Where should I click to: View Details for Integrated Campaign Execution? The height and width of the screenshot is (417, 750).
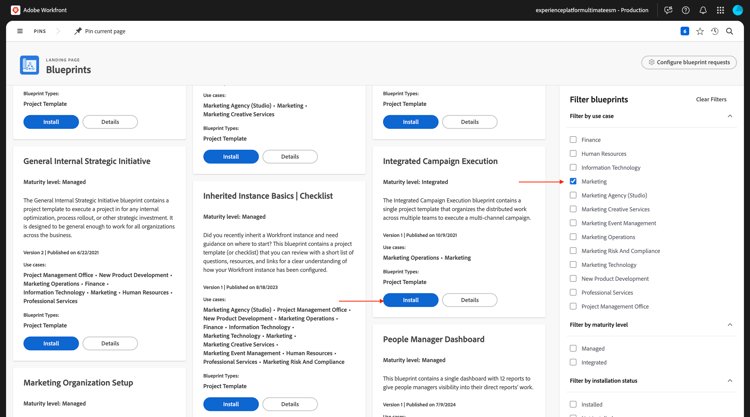[x=470, y=300]
